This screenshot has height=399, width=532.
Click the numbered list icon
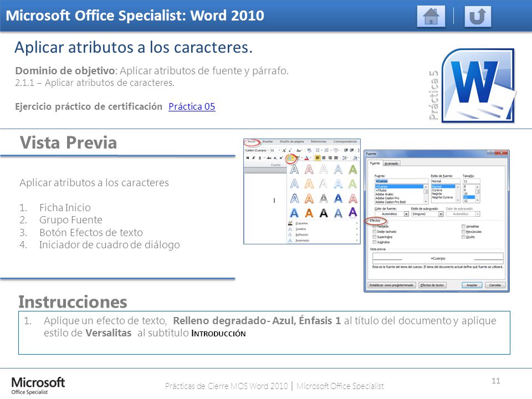click(327, 150)
